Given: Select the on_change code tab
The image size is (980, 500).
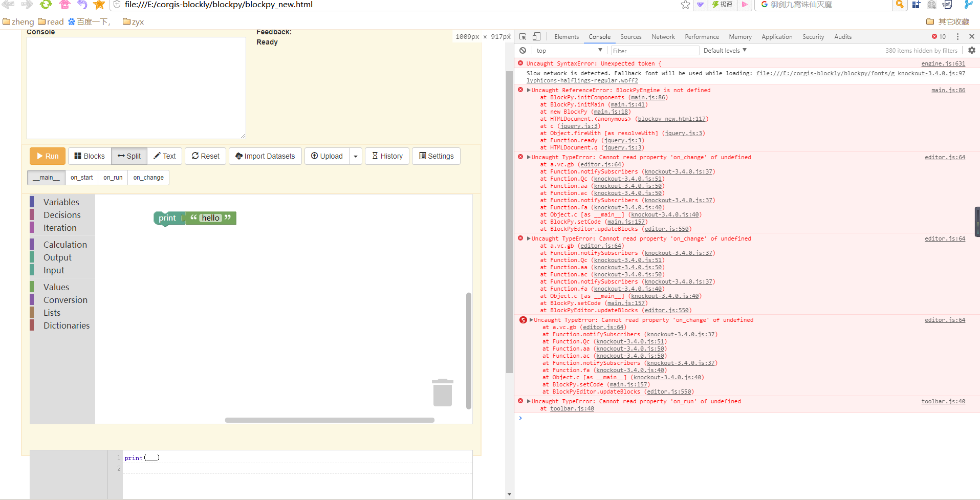Looking at the screenshot, I should click(x=148, y=178).
